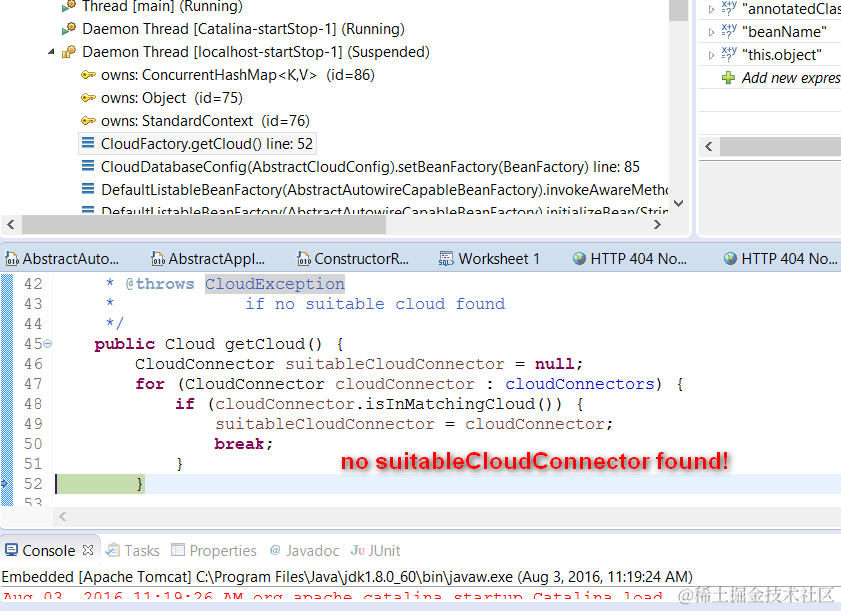Click editor horizontal scroll left arrow

pyautogui.click(x=63, y=517)
